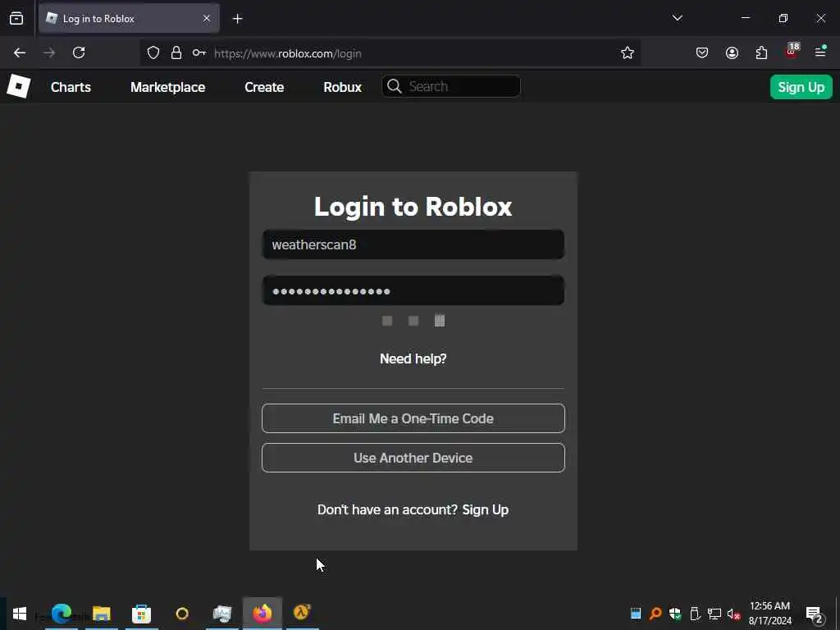Viewport: 840px width, 630px height.
Task: Open Firefox recent browsing view icon
Action: coord(16,18)
